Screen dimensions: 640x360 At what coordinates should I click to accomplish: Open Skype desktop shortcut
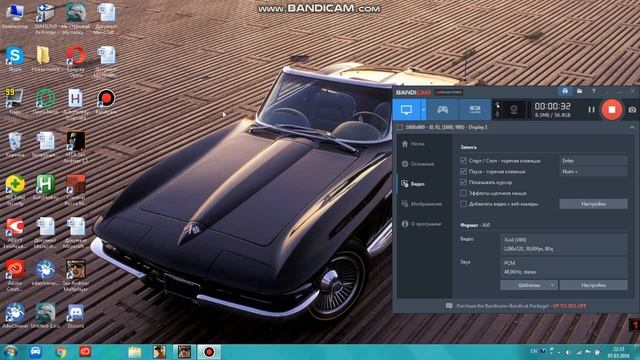(15, 59)
